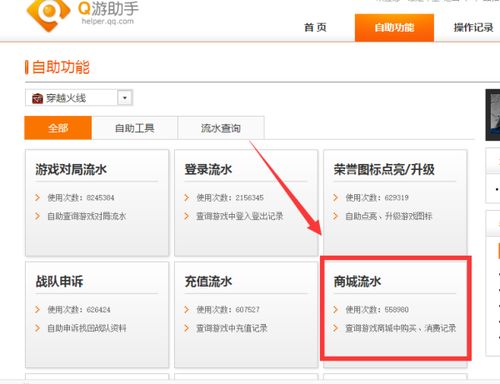Click '查询游戏中充值记录' description text
This screenshot has width=500, height=384.
232,328
